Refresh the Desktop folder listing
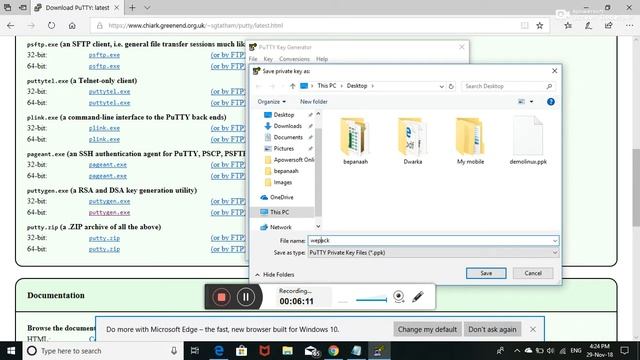The image size is (640, 360). (451, 86)
